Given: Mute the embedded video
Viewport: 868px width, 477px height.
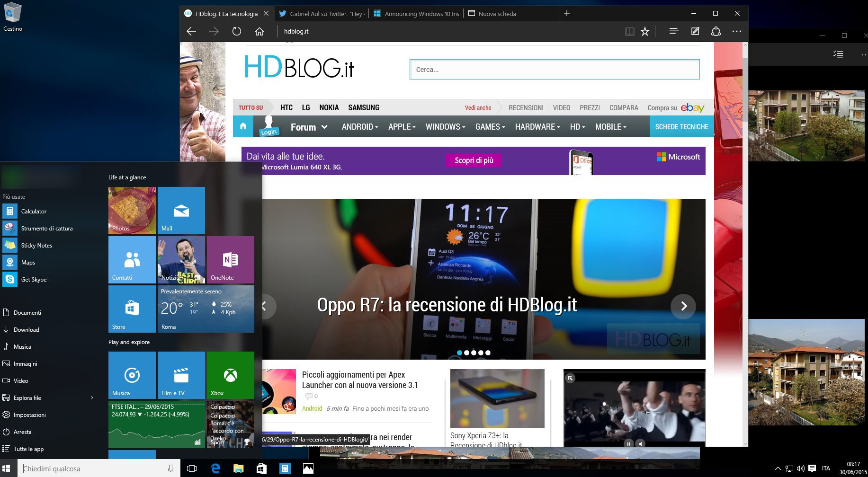Looking at the screenshot, I should [640, 443].
